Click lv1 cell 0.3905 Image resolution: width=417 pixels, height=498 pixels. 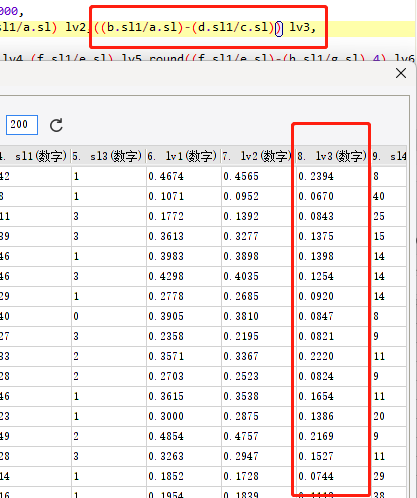point(184,316)
